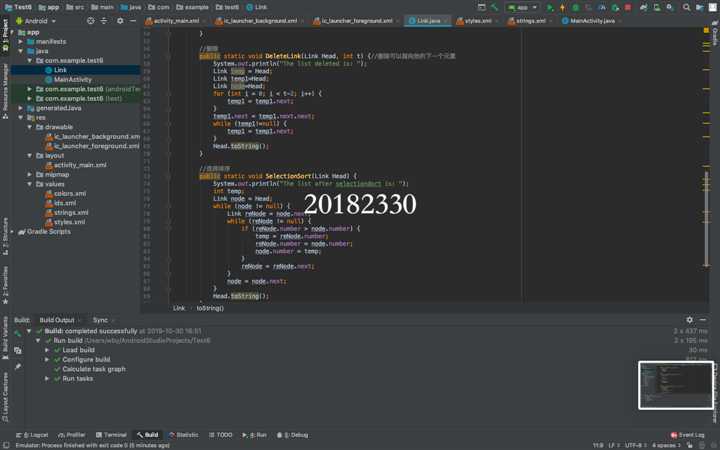
Task: Click the Run app green play icon
Action: (x=550, y=7)
